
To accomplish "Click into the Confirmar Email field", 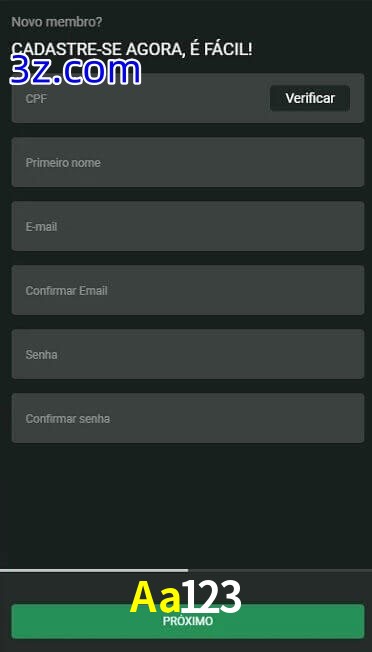I will (188, 290).
